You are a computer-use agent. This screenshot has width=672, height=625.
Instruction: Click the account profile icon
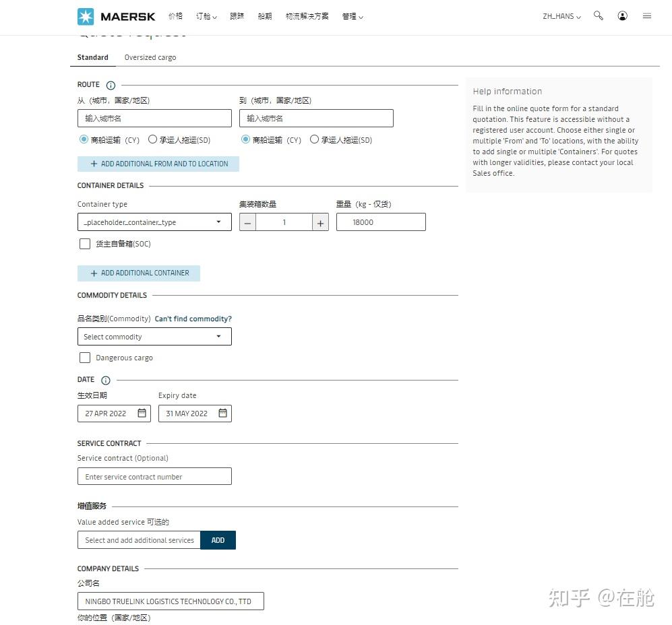point(622,15)
